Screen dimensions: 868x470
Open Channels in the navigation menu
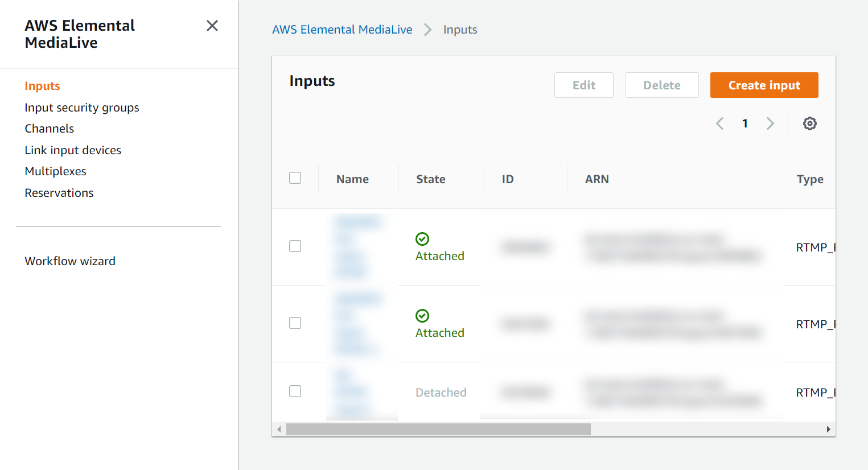pyautogui.click(x=50, y=129)
